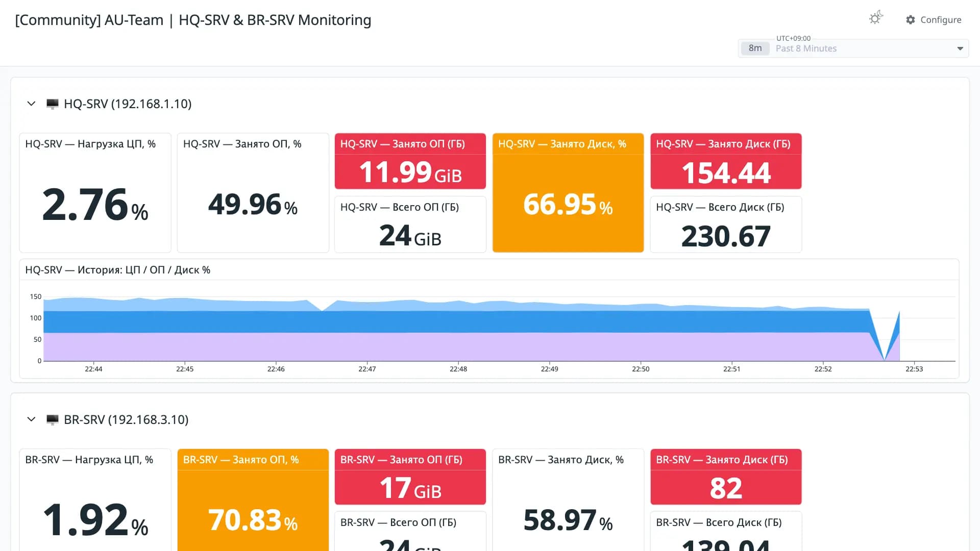Open the Configure button
This screenshot has height=551, width=980.
pos(934,19)
